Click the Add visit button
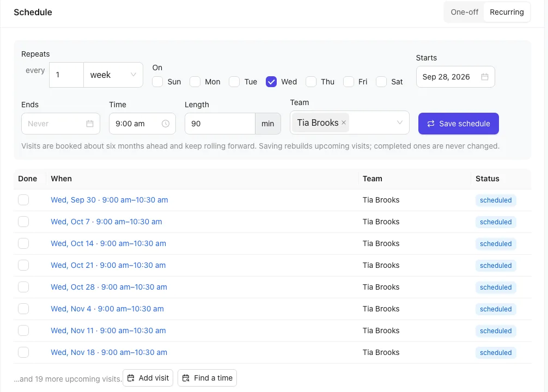This screenshot has height=392, width=548. (148, 378)
